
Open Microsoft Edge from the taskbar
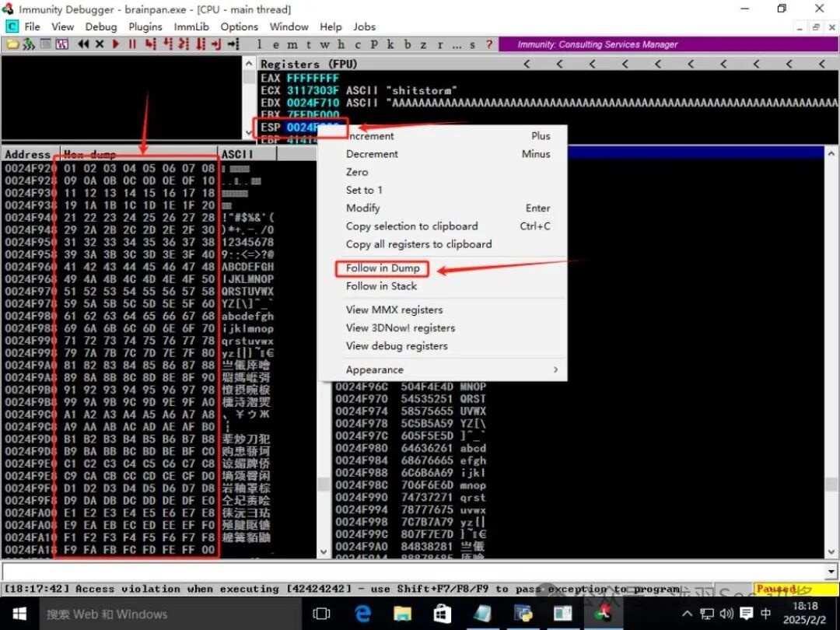click(x=362, y=614)
